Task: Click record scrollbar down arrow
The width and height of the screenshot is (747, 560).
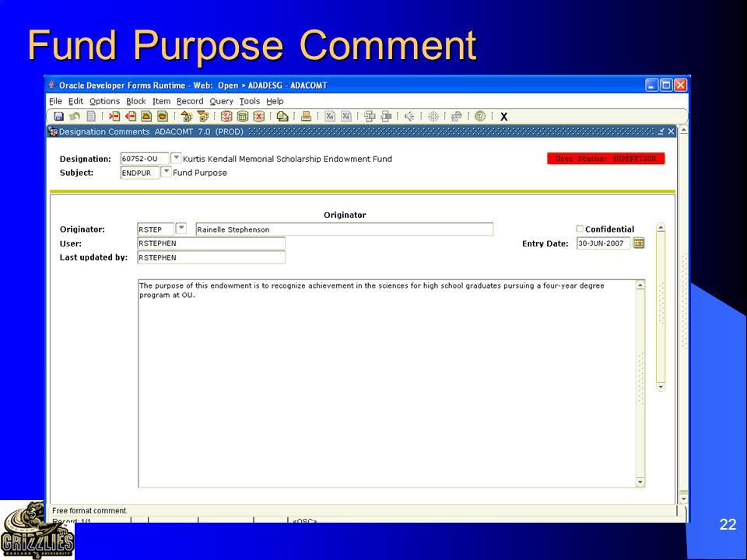Action: [661, 387]
